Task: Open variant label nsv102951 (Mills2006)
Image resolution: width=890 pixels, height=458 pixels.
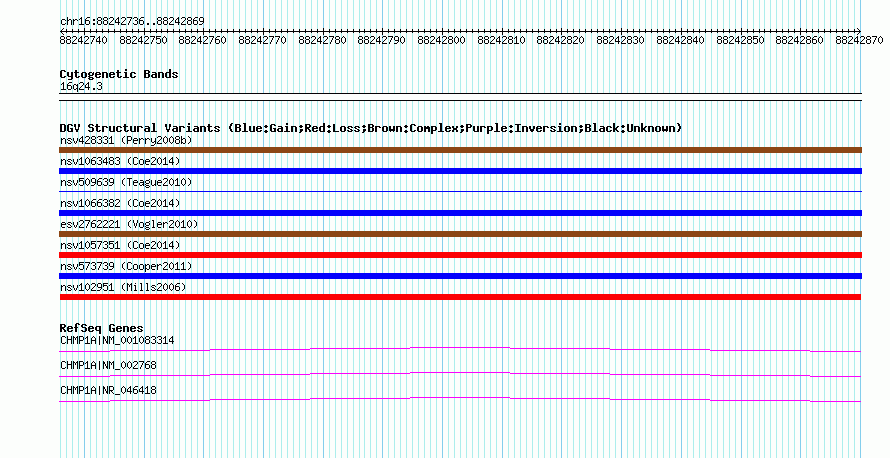Action: 123,287
